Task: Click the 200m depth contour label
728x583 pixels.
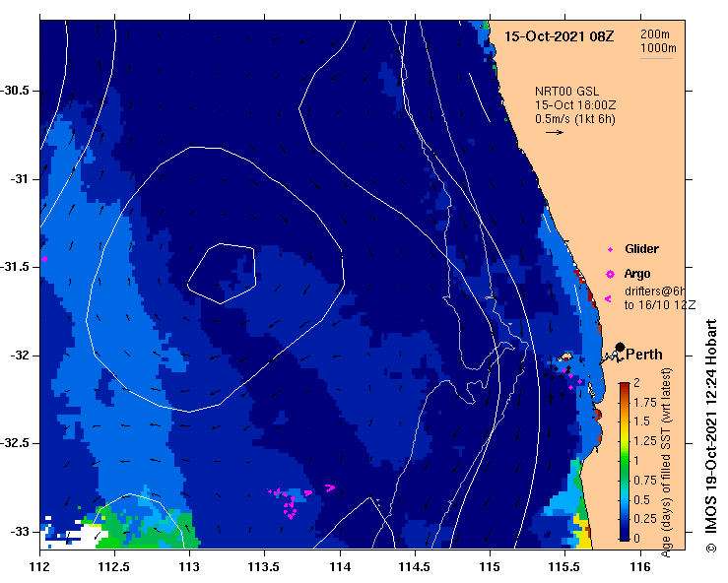Action: [x=655, y=34]
